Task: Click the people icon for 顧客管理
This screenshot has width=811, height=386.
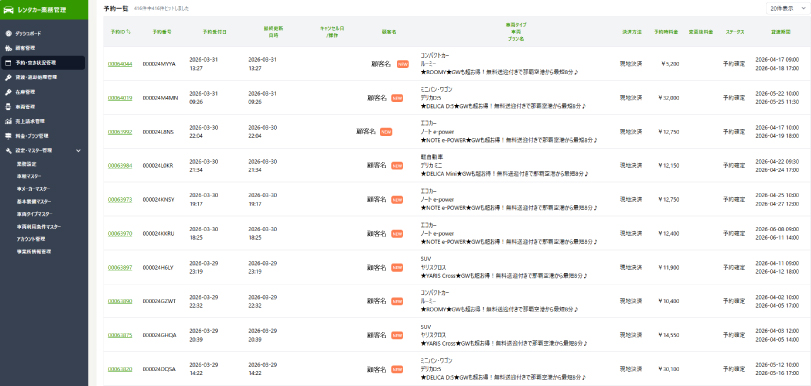Action: (x=8, y=48)
